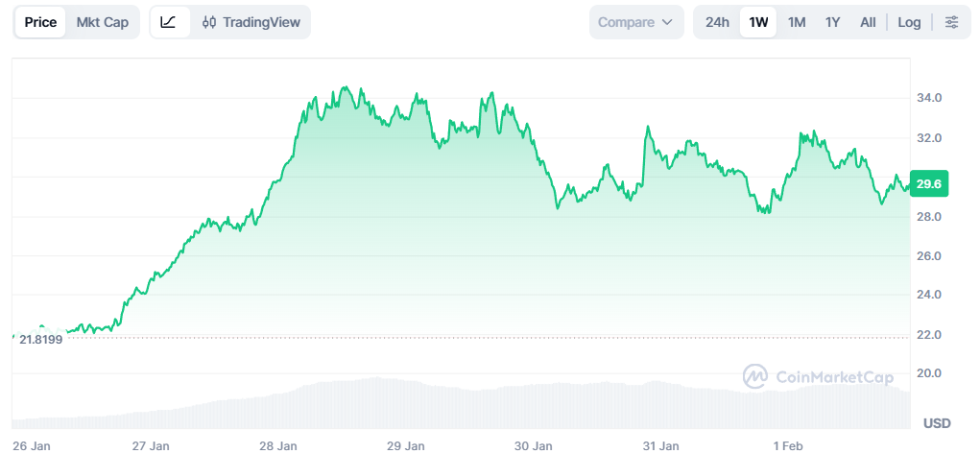Viewport: 980px width, 454px height.
Task: Click the CoinMarketCap watermark logo
Action: pyautogui.click(x=756, y=375)
